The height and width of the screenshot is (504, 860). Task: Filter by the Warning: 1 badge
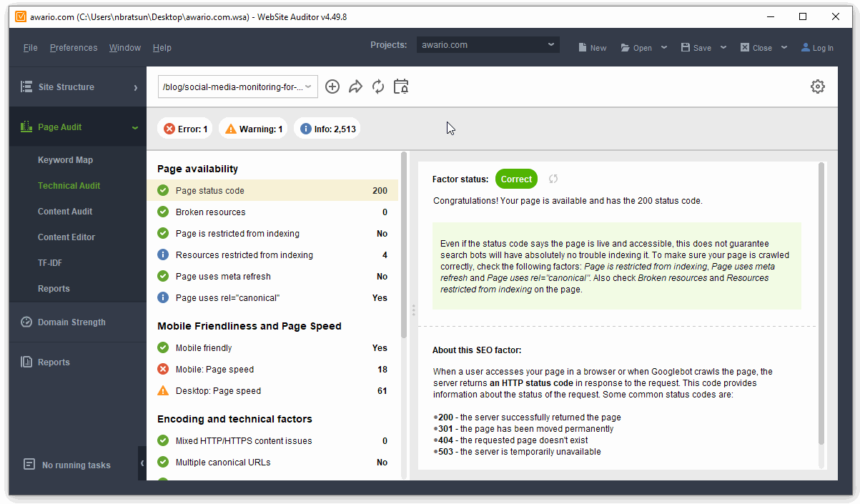click(253, 129)
